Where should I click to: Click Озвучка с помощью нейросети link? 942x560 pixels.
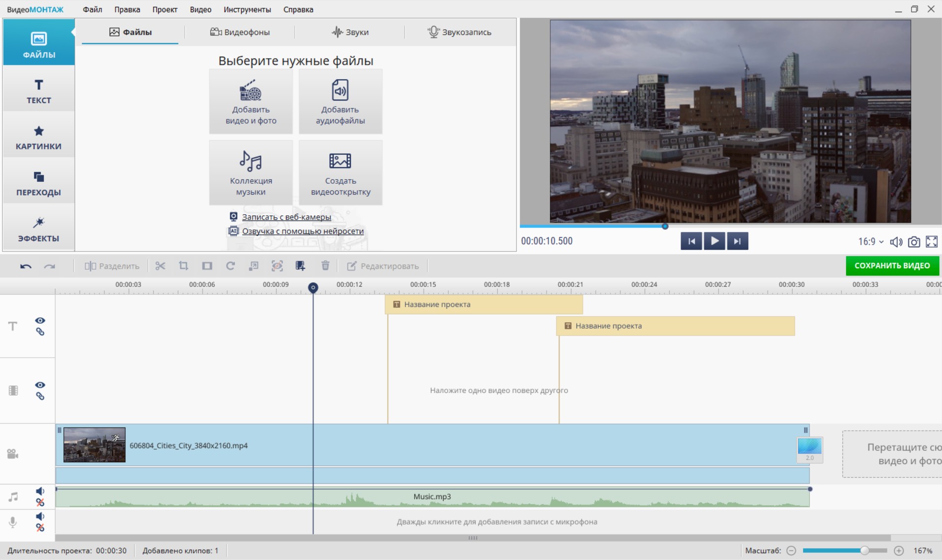pos(303,231)
